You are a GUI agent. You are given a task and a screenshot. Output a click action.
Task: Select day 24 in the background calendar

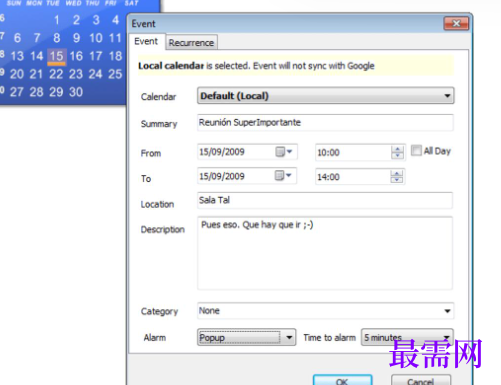[95, 74]
